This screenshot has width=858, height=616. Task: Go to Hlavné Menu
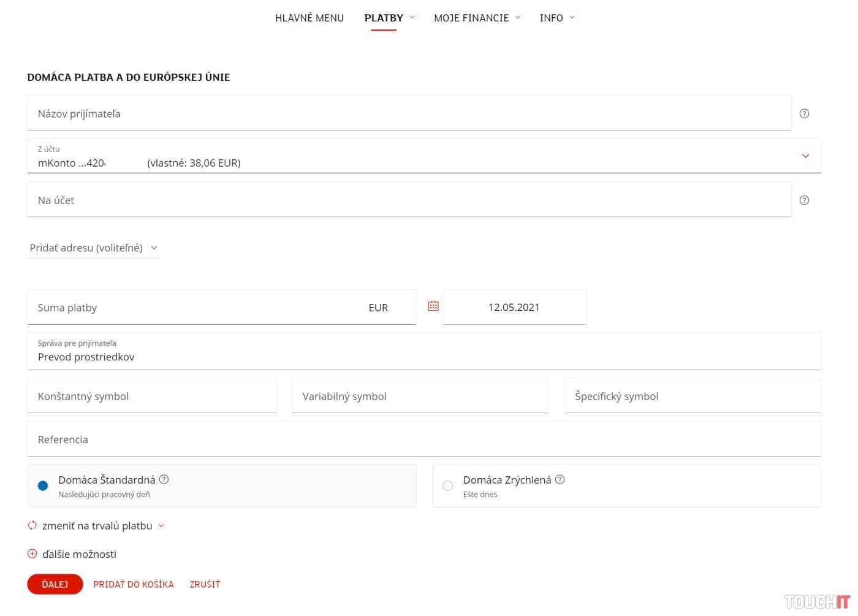(x=309, y=18)
